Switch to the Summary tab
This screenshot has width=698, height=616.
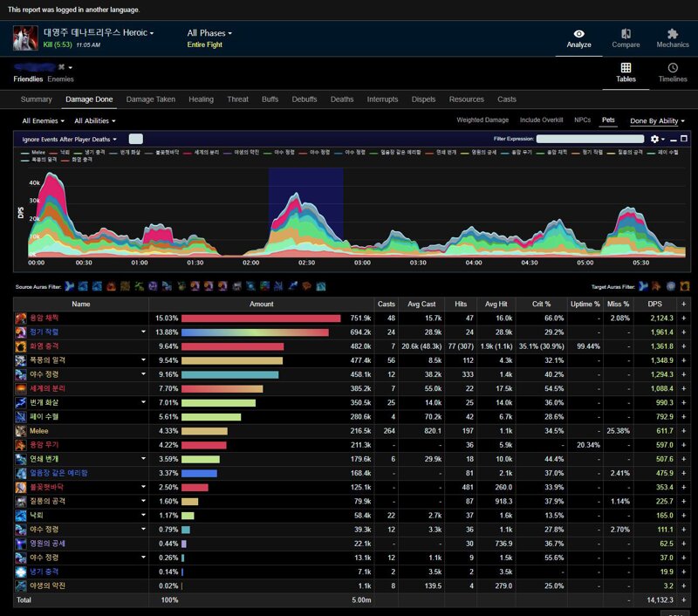36,99
